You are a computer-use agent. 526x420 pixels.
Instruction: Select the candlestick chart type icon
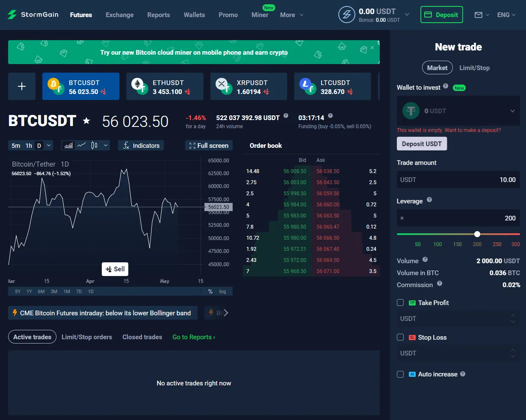coord(94,145)
